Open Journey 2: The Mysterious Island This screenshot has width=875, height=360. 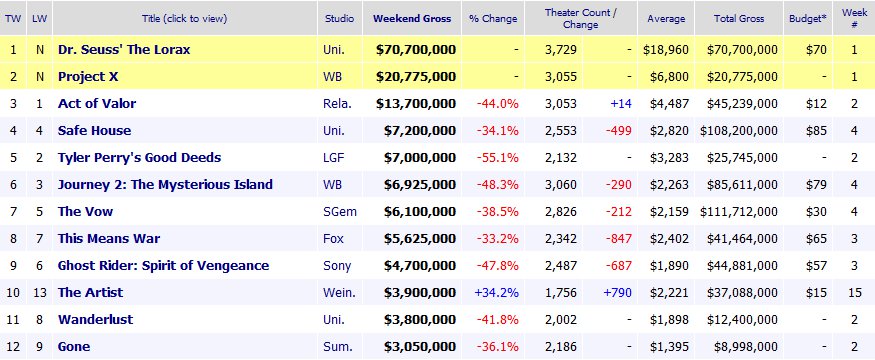point(165,184)
